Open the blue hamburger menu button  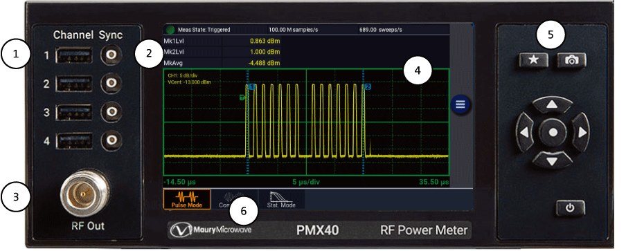[x=460, y=104]
